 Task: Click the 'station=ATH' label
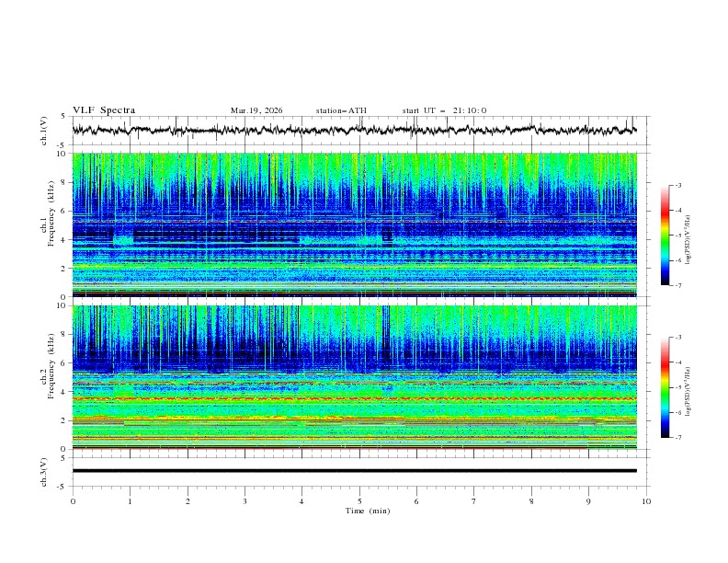[341, 110]
